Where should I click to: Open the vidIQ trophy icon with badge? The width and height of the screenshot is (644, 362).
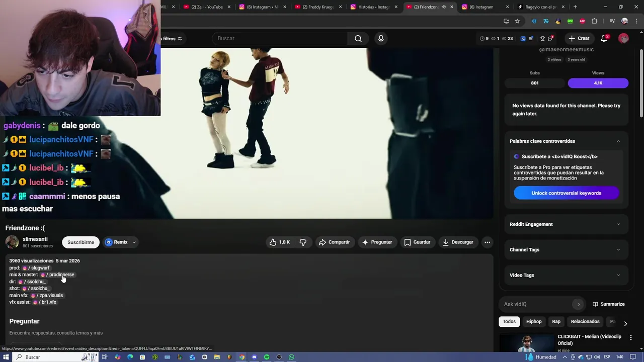542,38
